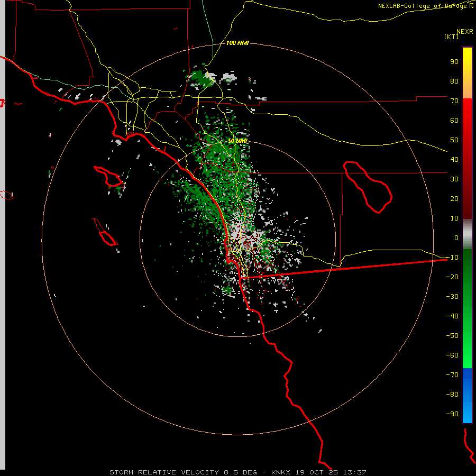Click the "0" value on the velocity scale
Viewport: 476px width, 476px height.
(x=456, y=238)
